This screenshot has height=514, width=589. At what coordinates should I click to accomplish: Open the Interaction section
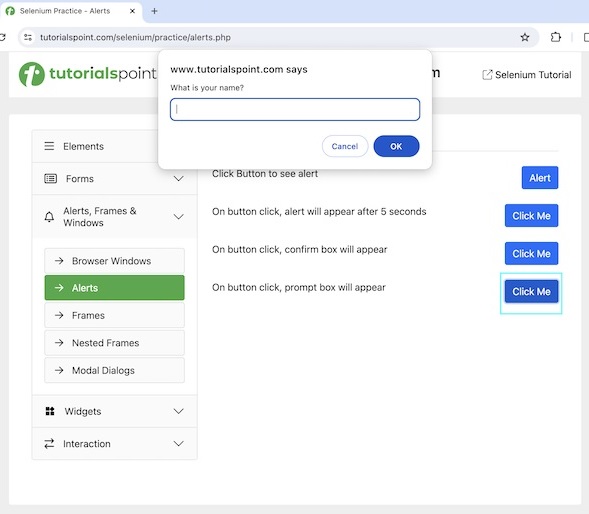[115, 444]
